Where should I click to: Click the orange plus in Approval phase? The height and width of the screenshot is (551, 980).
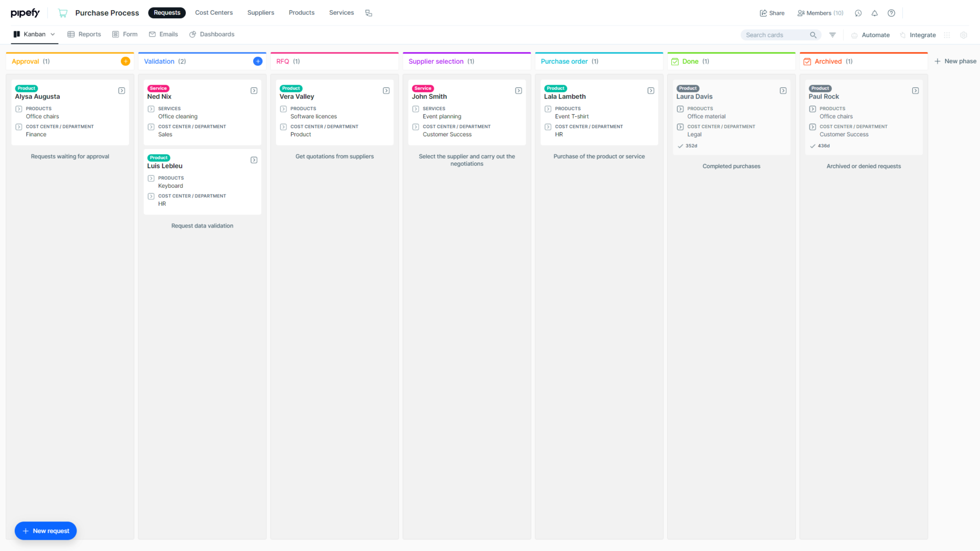click(125, 61)
